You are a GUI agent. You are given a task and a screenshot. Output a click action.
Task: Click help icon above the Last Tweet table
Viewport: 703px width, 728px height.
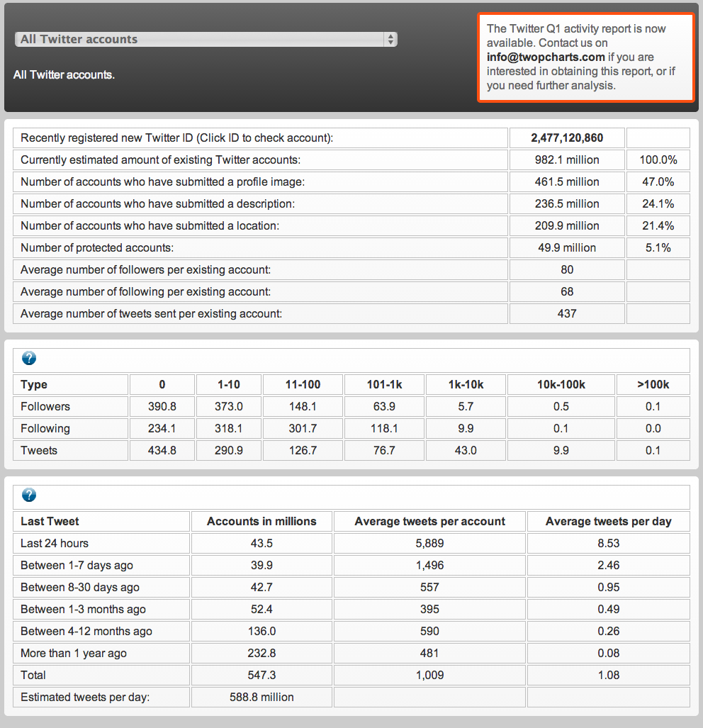click(29, 495)
